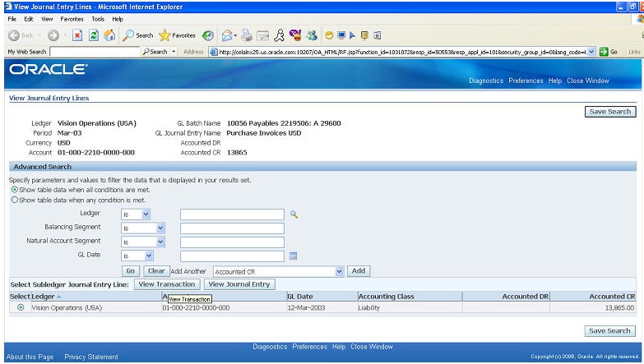Viewport: 644px width, 364px height.
Task: Click into the GL Date value field
Action: point(232,256)
